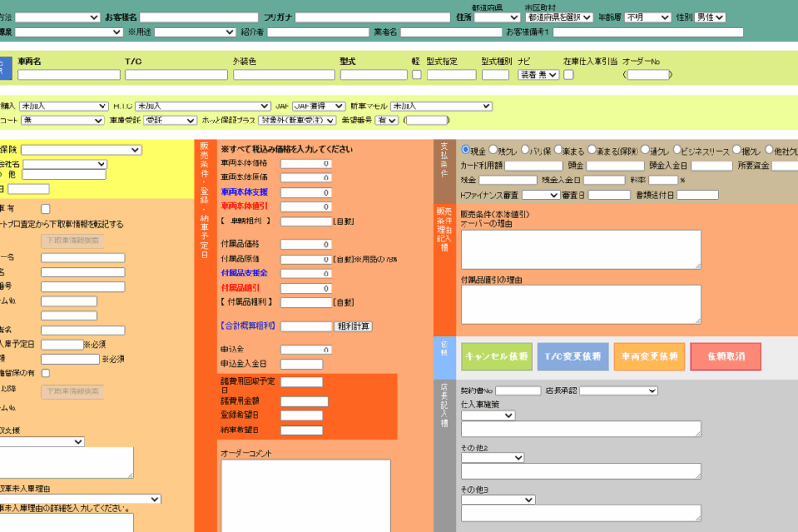
Task: Toggle the 在庫仕入車引当 checkbox
Action: pos(568,75)
